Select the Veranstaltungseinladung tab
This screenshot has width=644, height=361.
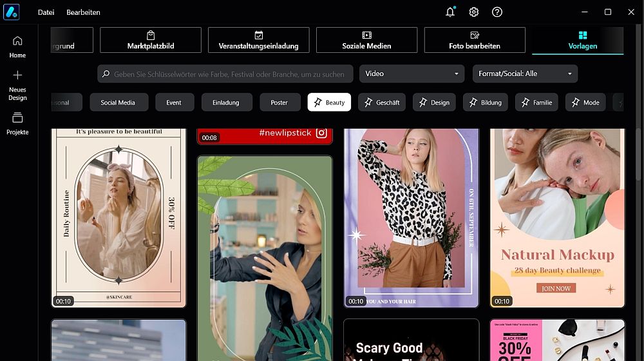coord(259,40)
